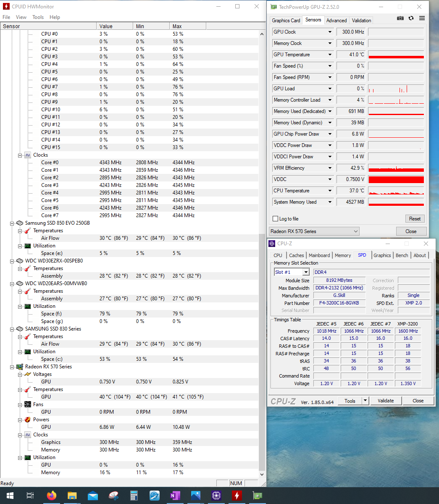Click the Samsung SSD 850 EVO drive icon
The width and height of the screenshot is (439, 504).
tap(19, 223)
